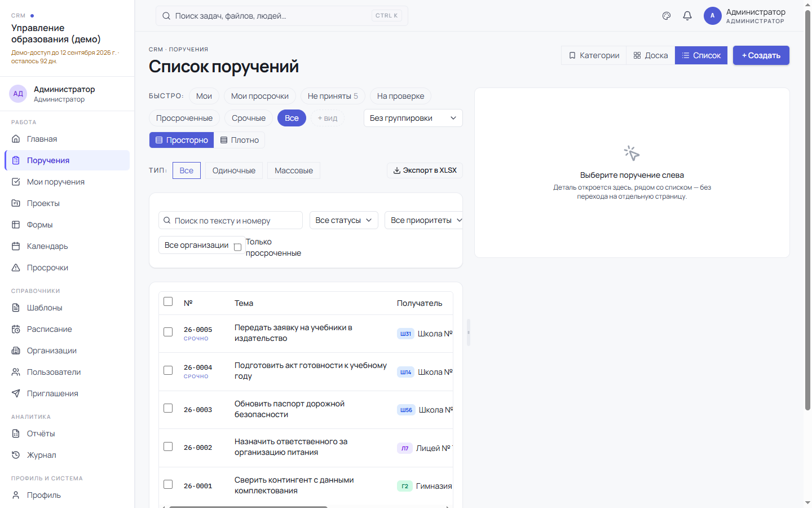Click the magnifier icon in the text and number search
This screenshot has height=508, width=812.
coord(167,221)
